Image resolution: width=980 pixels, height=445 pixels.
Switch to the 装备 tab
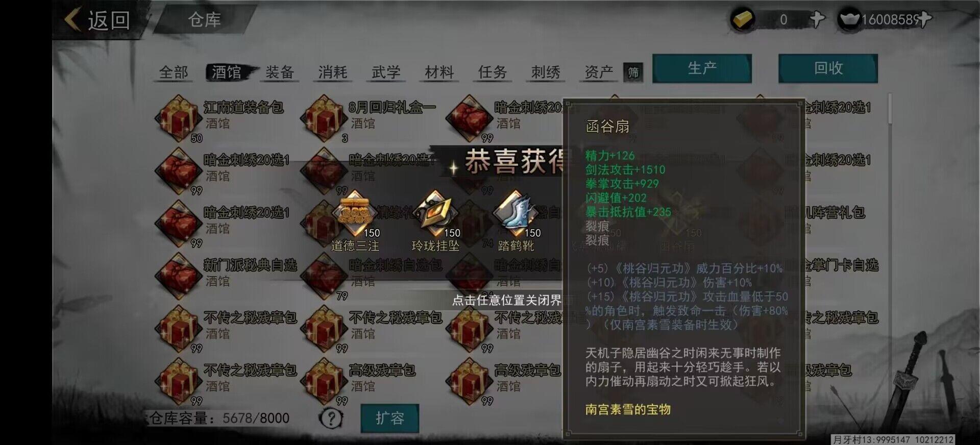point(280,72)
